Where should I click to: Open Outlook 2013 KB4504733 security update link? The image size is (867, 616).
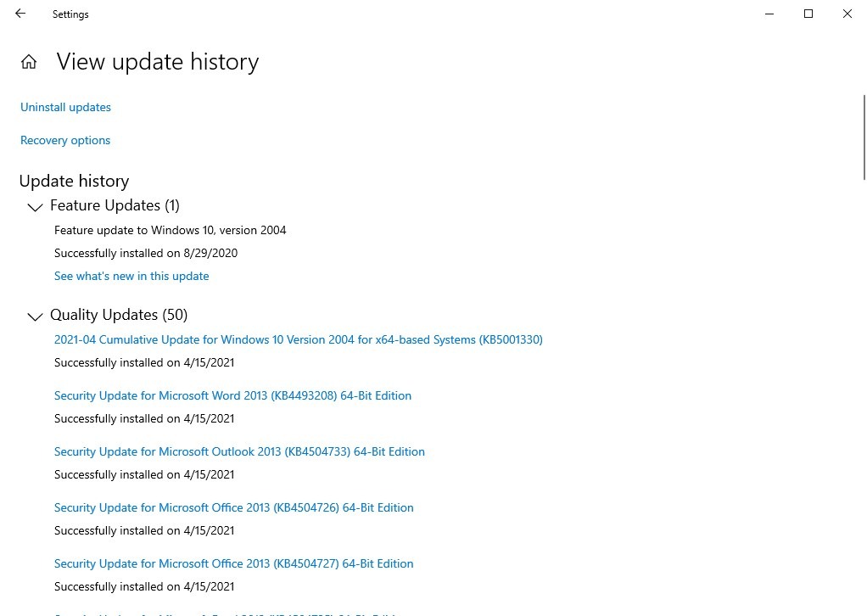[239, 451]
